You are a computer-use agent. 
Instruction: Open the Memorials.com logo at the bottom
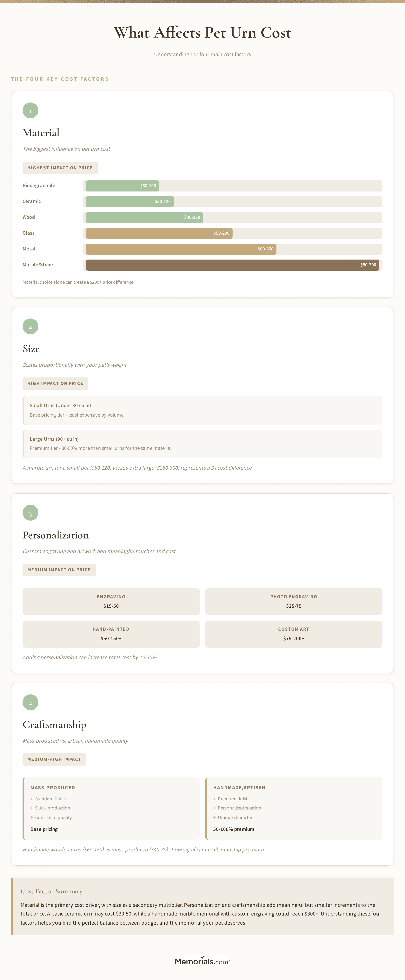coord(202,961)
